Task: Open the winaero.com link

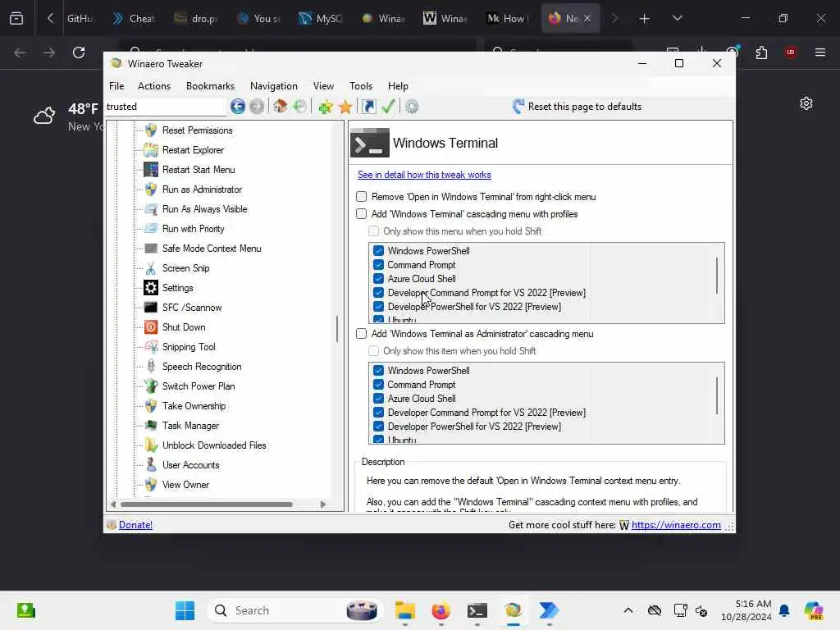Action: click(676, 525)
